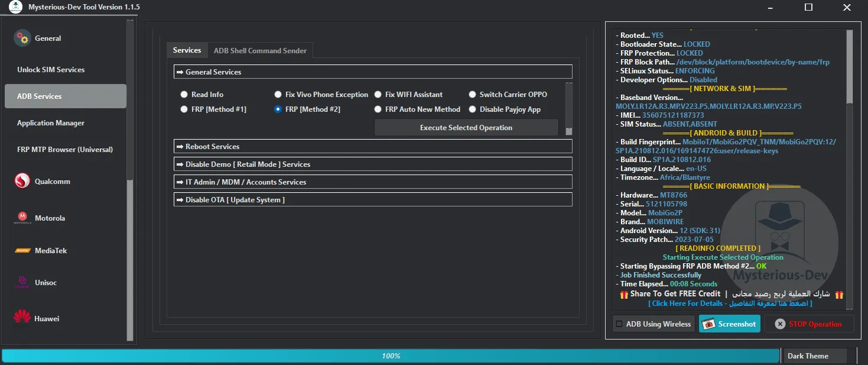Viewport: 868px width, 365px height.
Task: Enable ADB Using Wireless checkbox
Action: coord(619,324)
